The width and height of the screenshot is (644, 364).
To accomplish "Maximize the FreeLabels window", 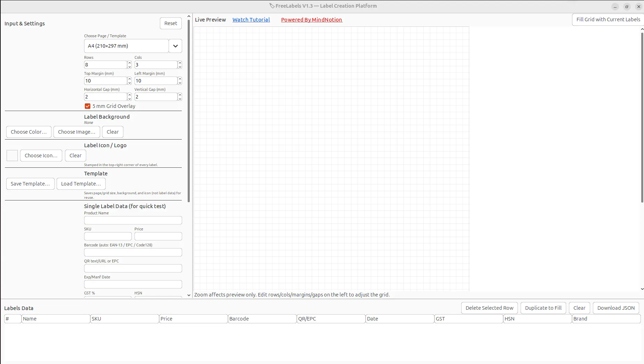I will pyautogui.click(x=627, y=7).
